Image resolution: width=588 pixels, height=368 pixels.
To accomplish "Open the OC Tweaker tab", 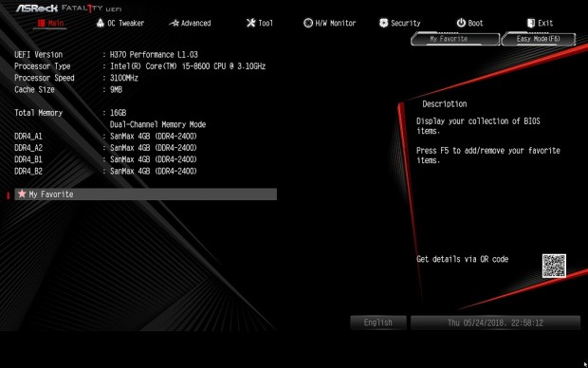I will (x=125, y=24).
